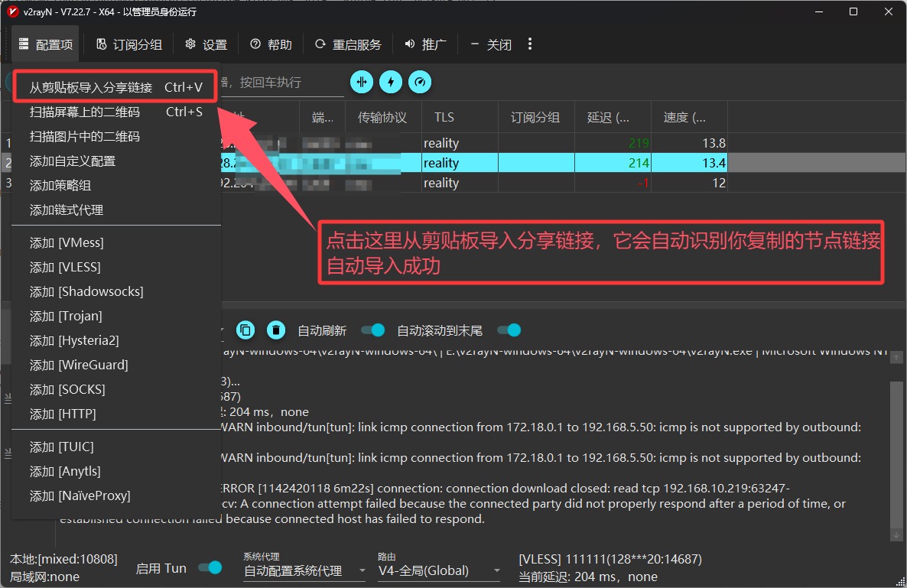Click the v2rayN app icon in title bar

point(12,11)
